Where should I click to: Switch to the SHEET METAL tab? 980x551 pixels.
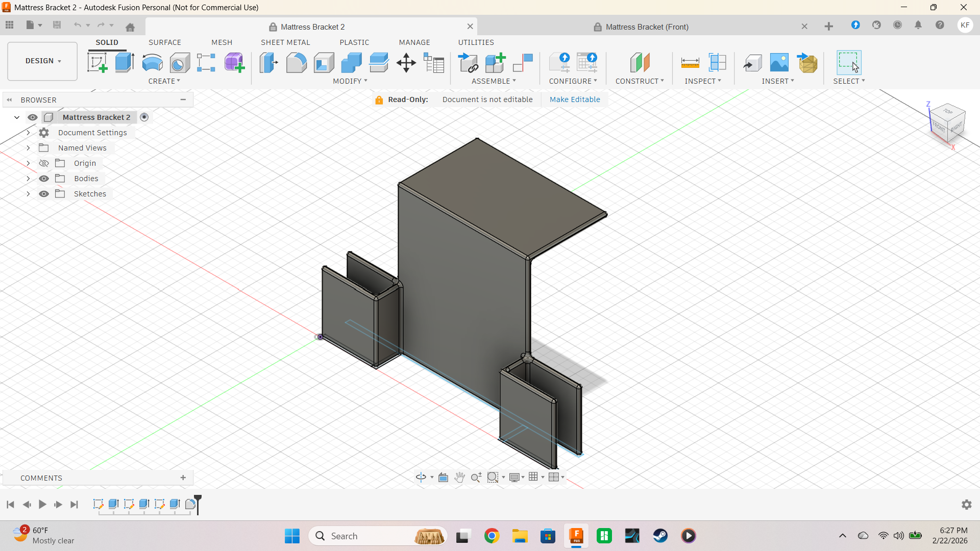coord(285,42)
